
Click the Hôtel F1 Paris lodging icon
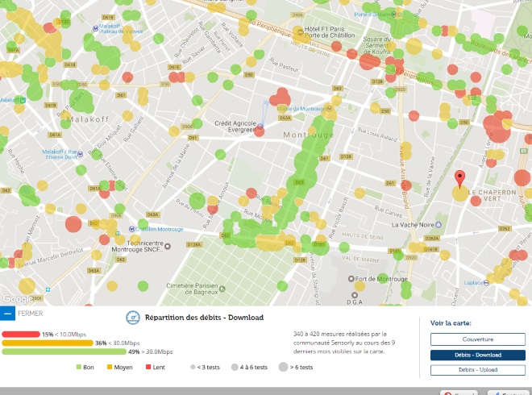coord(300,32)
